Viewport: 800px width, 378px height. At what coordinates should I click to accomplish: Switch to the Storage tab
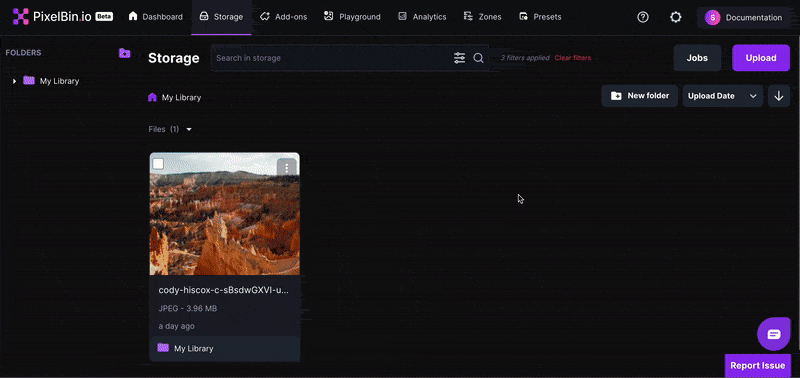221,17
